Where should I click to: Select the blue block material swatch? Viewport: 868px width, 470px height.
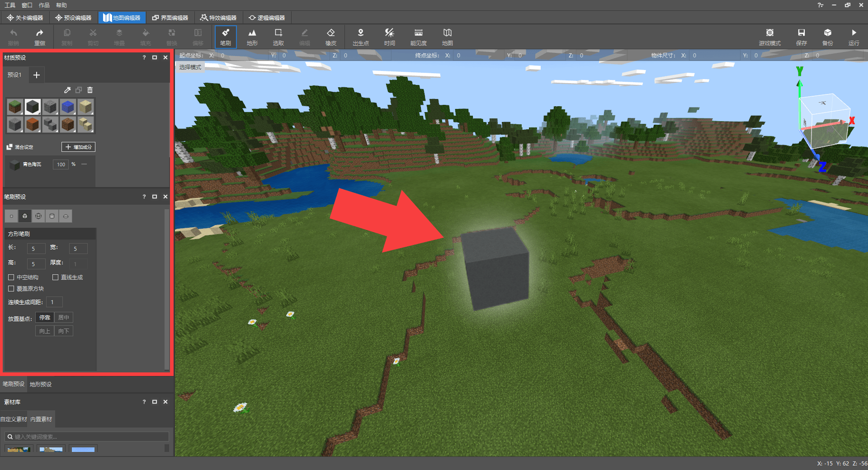pyautogui.click(x=68, y=107)
